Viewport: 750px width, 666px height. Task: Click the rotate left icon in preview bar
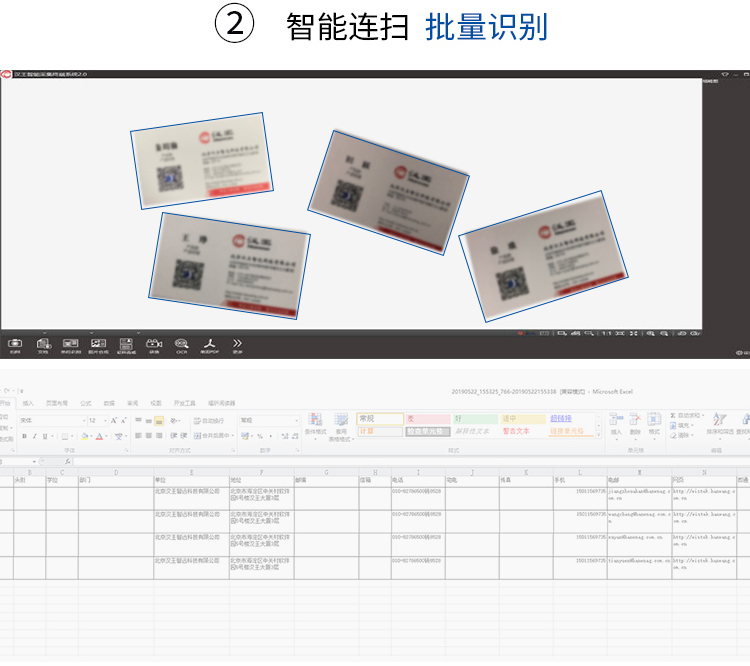pos(682,333)
